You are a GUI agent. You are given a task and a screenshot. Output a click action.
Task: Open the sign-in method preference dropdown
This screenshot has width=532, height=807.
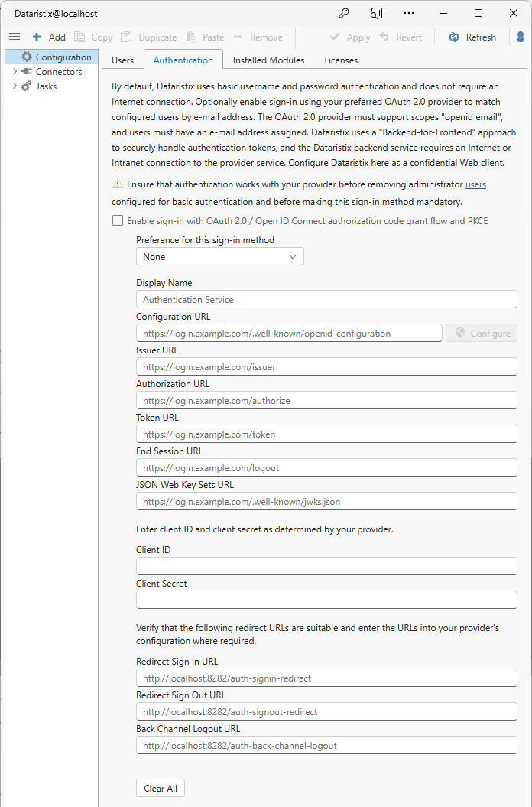(x=219, y=256)
